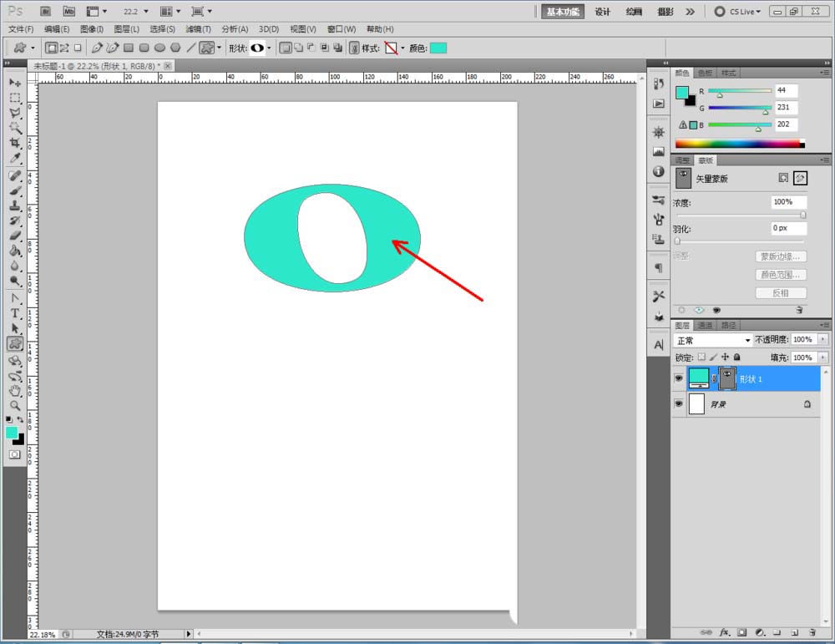Toggle Paths mode in options bar

[x=64, y=48]
